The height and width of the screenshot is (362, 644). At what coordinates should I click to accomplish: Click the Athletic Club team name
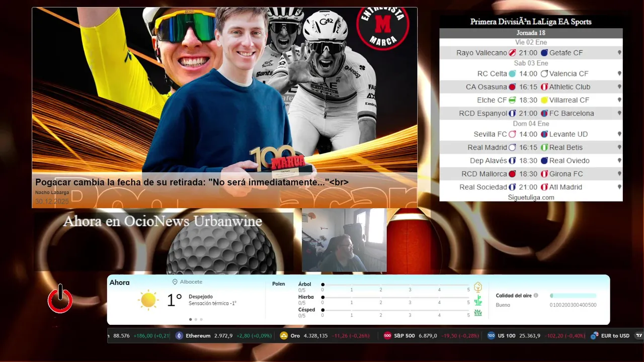point(570,87)
